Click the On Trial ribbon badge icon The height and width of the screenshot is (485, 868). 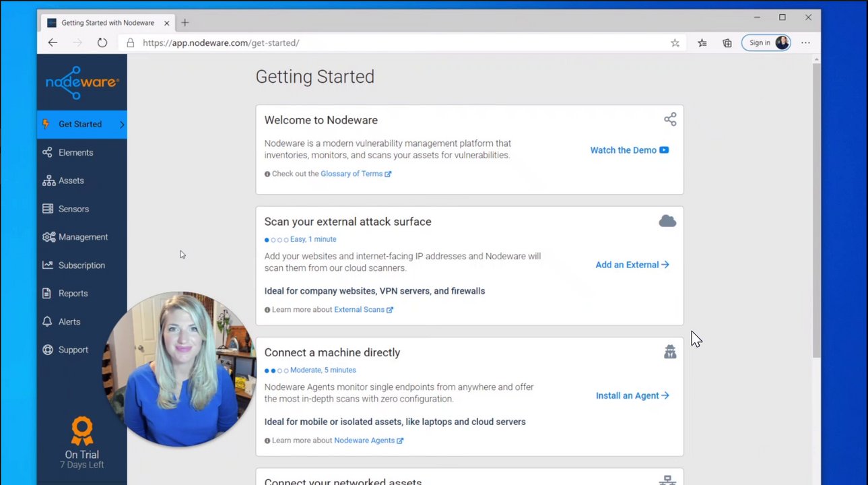(x=82, y=430)
